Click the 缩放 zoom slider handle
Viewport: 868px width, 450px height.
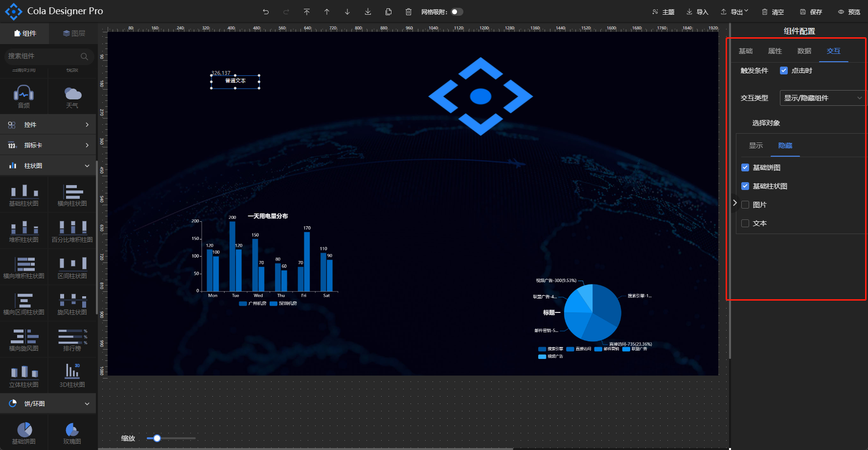(x=157, y=438)
